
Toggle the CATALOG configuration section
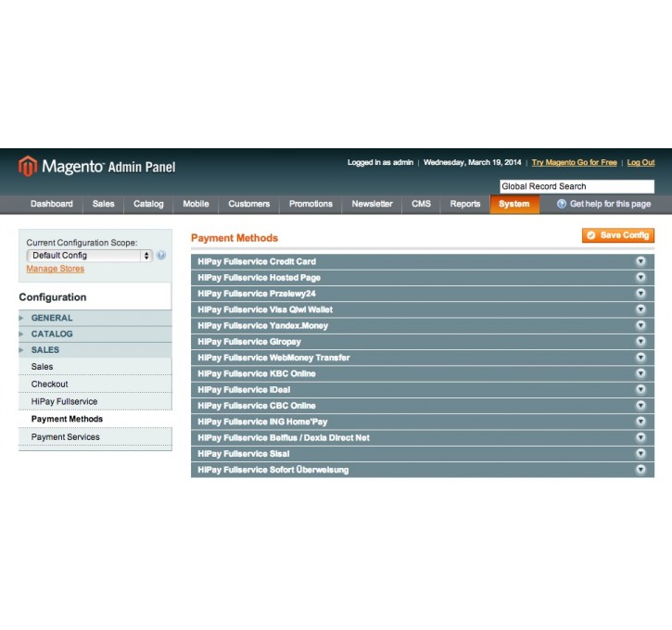pyautogui.click(x=95, y=334)
